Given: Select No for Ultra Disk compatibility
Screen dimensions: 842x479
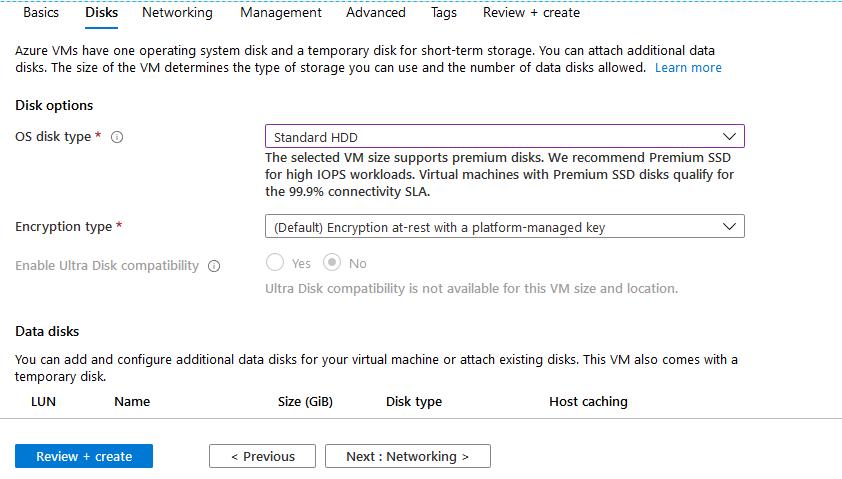Looking at the screenshot, I should tap(332, 263).
